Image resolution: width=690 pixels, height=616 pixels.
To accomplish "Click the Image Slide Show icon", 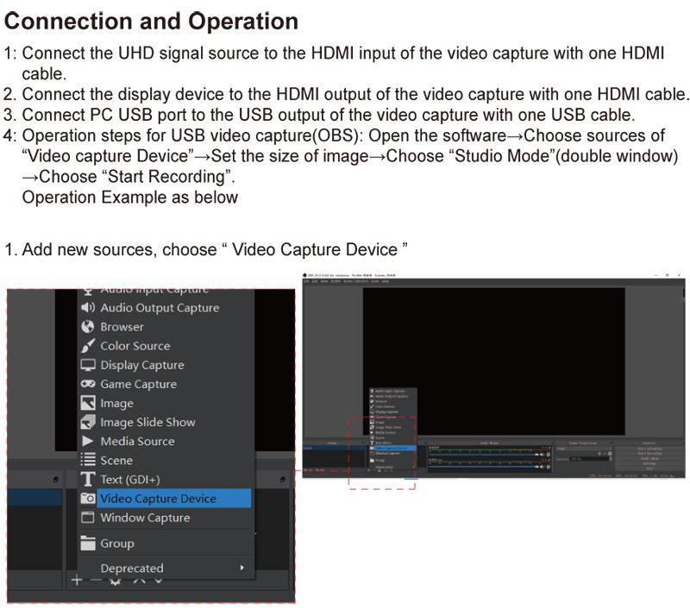I will tap(87, 422).
